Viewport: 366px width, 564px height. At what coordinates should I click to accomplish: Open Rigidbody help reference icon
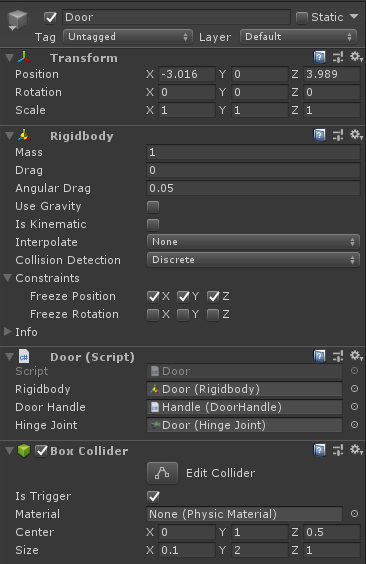[x=319, y=135]
